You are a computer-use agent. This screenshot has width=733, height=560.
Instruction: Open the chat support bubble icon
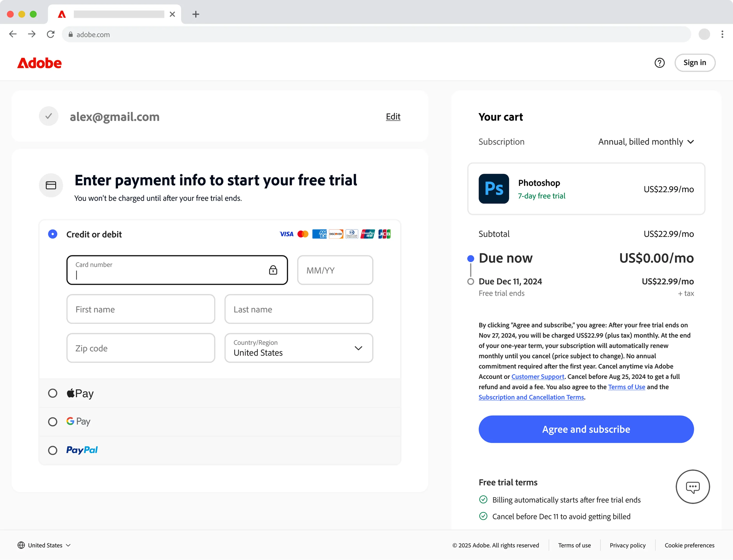pyautogui.click(x=693, y=487)
